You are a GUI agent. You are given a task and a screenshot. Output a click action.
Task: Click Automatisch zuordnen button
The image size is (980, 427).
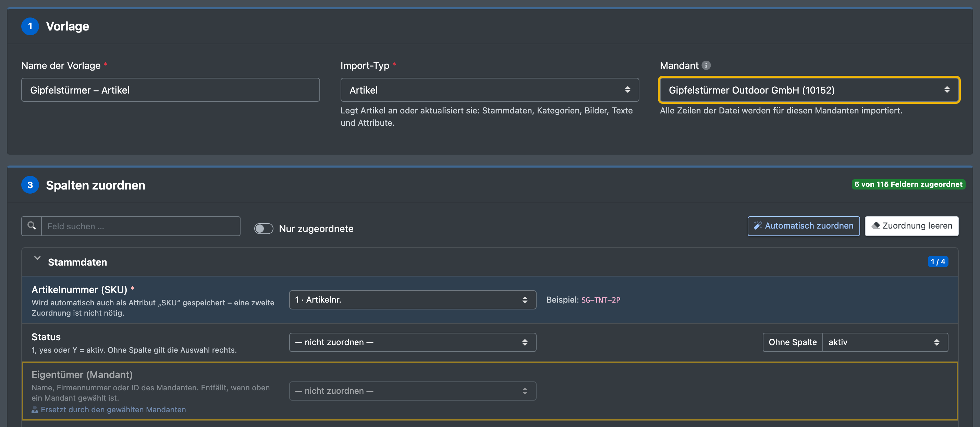click(x=804, y=226)
